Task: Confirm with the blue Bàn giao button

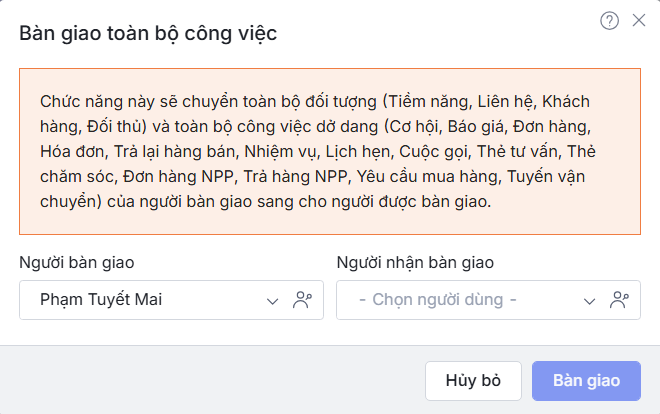Action: (587, 381)
